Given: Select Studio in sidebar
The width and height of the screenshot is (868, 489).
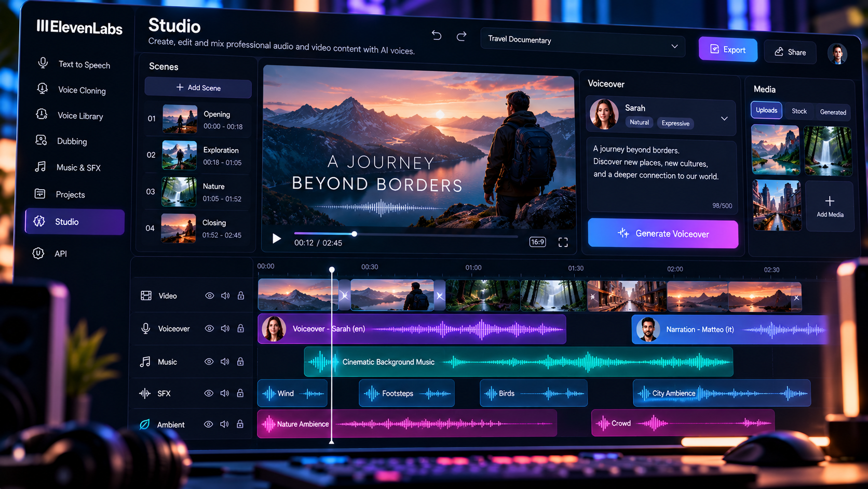Looking at the screenshot, I should click(x=75, y=222).
